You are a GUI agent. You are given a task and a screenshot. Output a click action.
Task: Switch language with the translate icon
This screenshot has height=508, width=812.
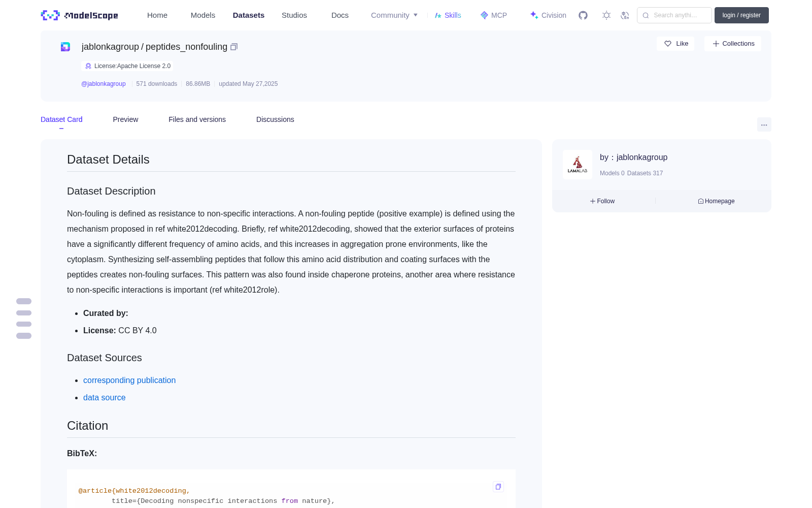[x=625, y=15]
